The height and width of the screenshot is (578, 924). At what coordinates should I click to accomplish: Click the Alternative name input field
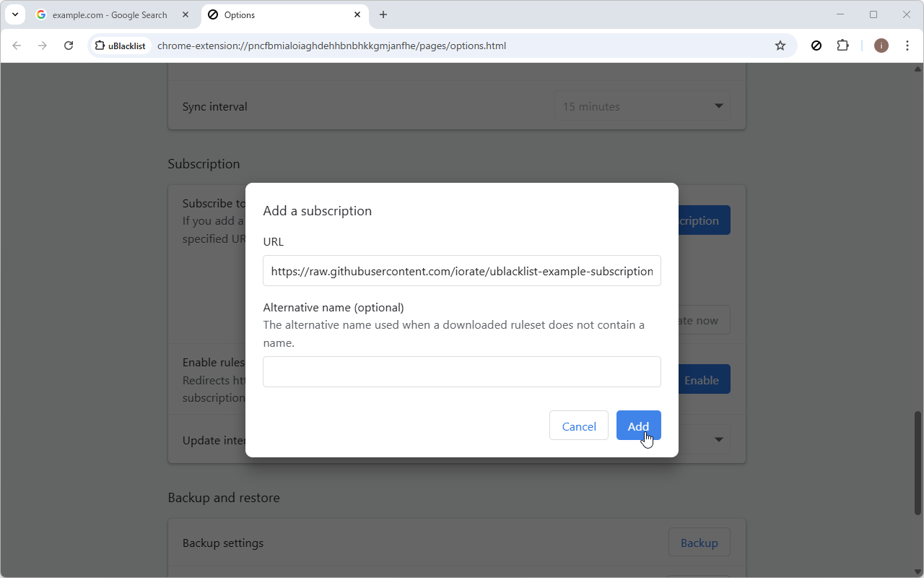coord(461,371)
